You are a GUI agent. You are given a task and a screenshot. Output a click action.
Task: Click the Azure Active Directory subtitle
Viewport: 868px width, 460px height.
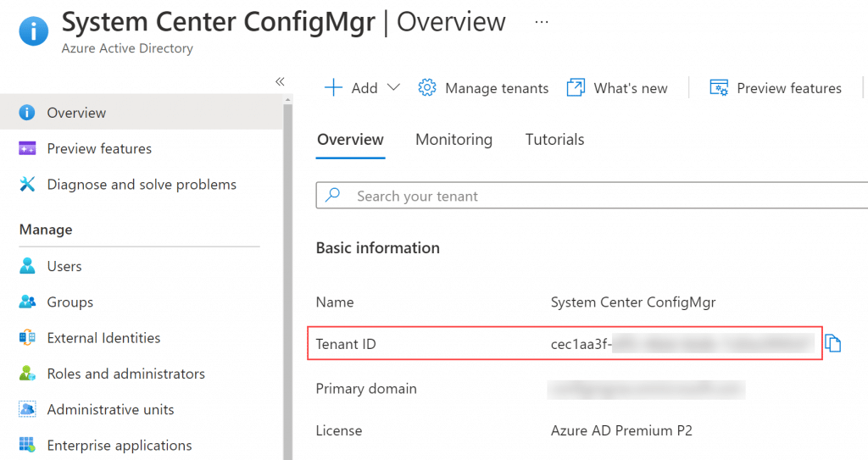point(127,49)
